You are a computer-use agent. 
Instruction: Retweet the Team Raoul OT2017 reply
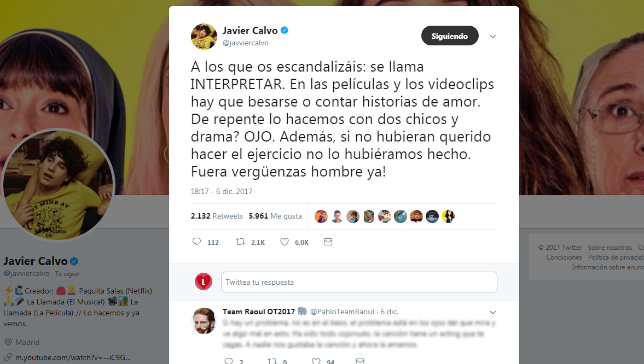click(x=272, y=361)
